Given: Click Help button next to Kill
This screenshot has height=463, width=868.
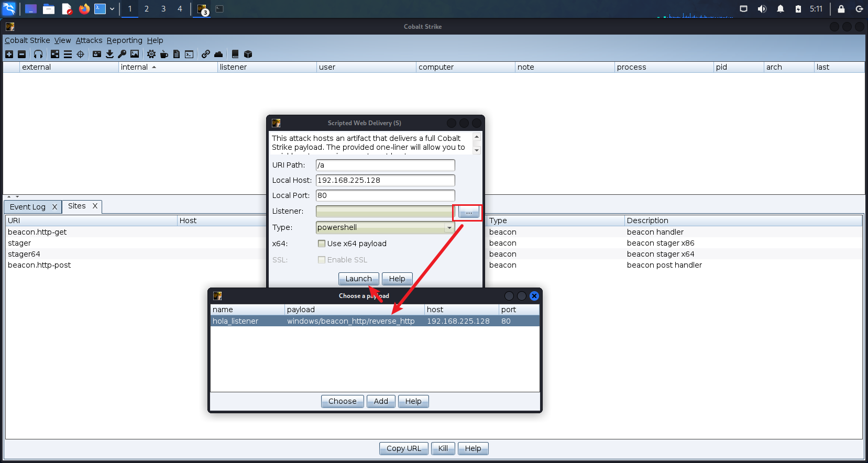Looking at the screenshot, I should click(x=473, y=448).
